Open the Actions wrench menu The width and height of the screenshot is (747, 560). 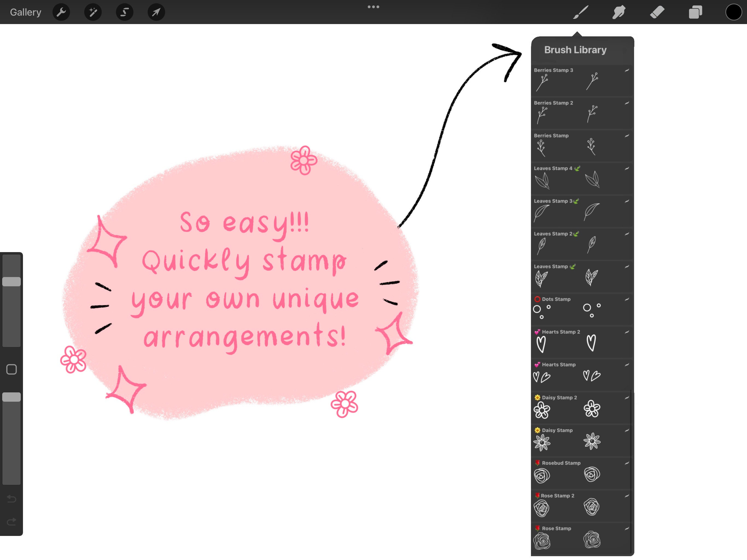click(61, 13)
